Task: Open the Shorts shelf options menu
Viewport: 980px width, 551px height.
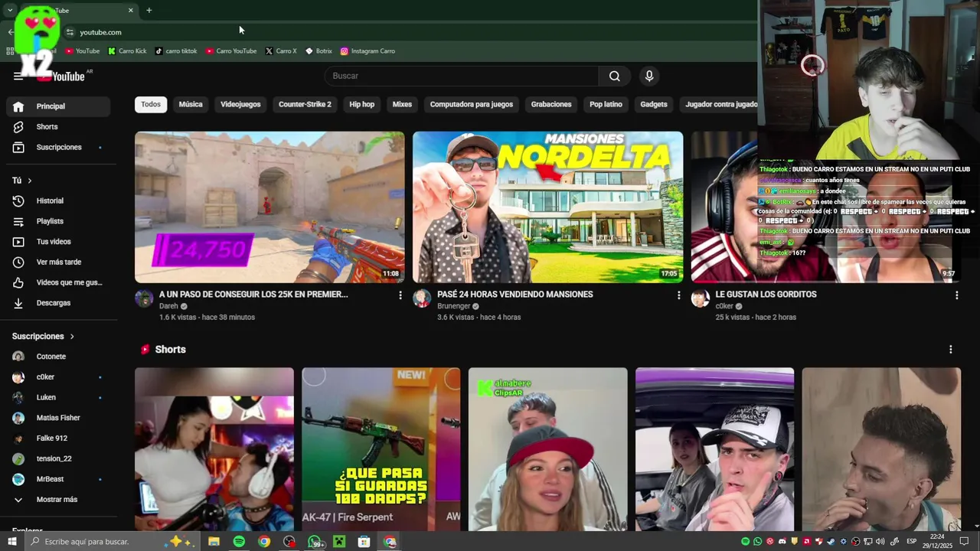Action: 951,350
